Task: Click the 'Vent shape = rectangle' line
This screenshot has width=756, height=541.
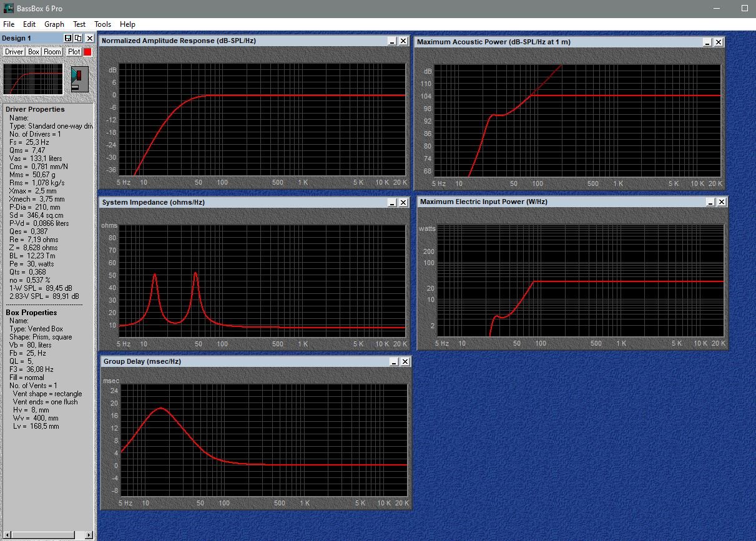Action: [47, 394]
